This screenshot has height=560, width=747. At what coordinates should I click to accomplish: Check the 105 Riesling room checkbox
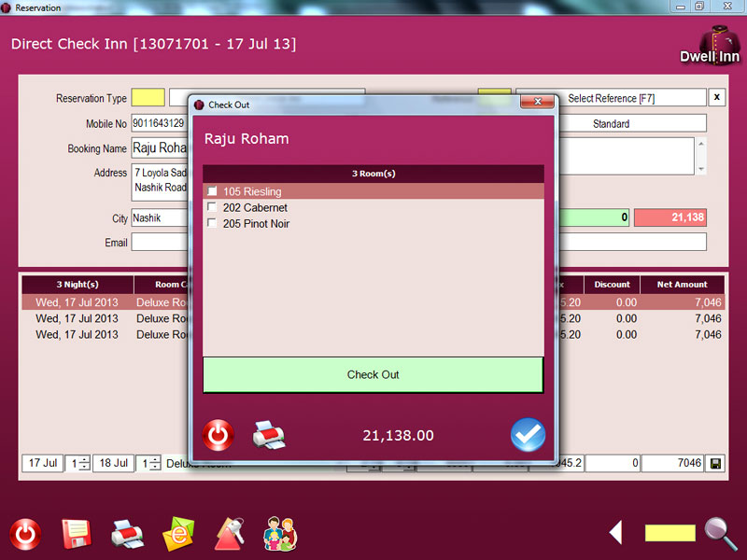(212, 191)
